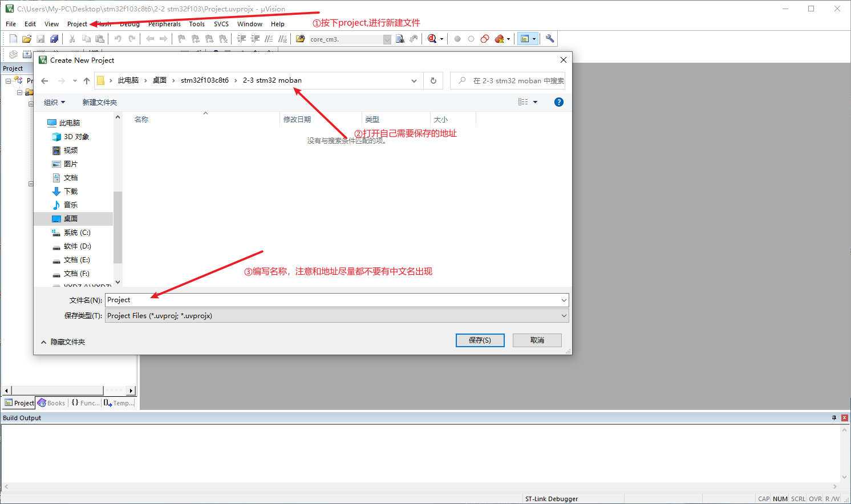Open the recent locations dropdown arrow

pyautogui.click(x=75, y=80)
